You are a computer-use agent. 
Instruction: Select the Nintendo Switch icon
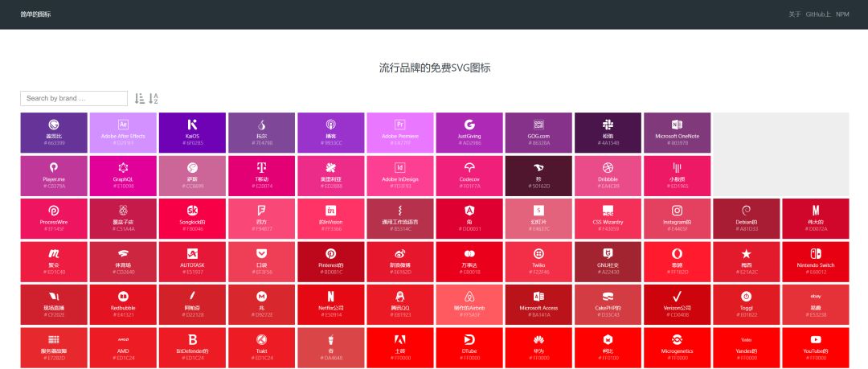[x=816, y=261]
